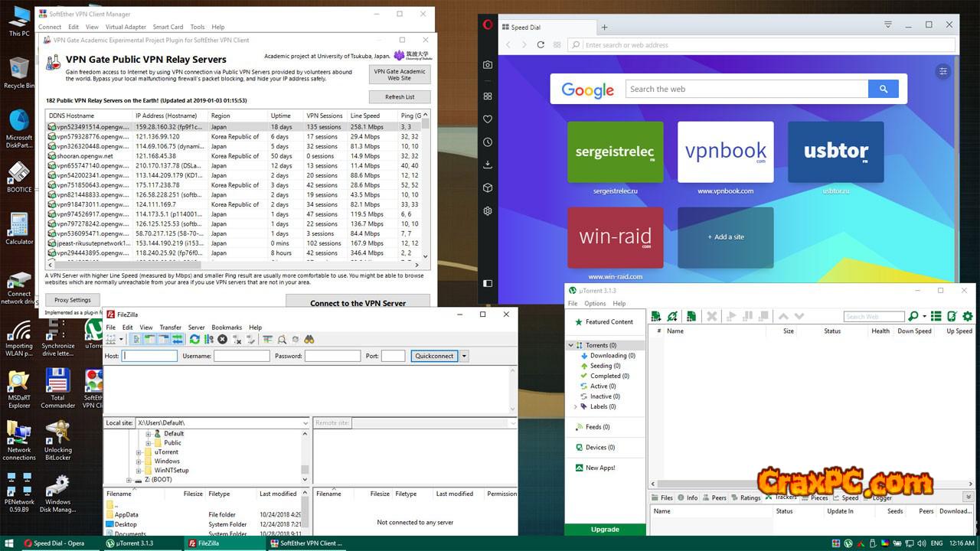Viewport: 980px width, 551px height.
Task: Open Opera sidebar history clock icon
Action: coord(488,142)
